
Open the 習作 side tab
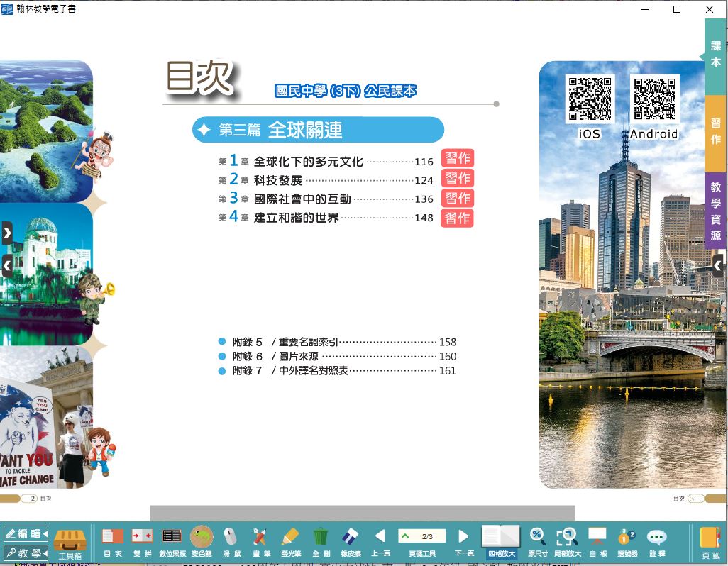[x=716, y=132]
